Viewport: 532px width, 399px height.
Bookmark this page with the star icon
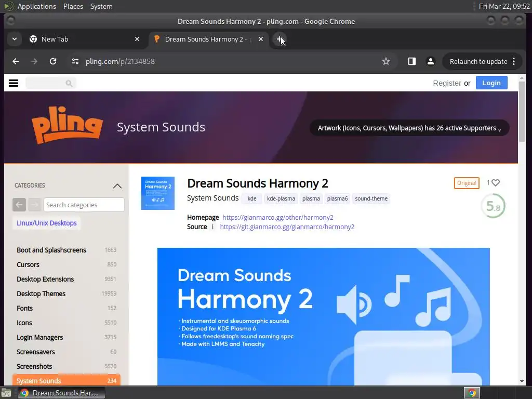pos(386,61)
